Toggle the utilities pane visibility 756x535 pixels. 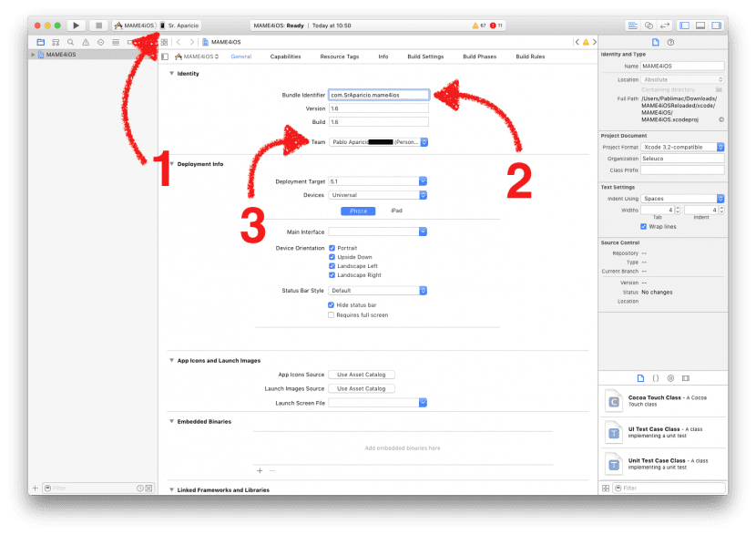tap(717, 26)
